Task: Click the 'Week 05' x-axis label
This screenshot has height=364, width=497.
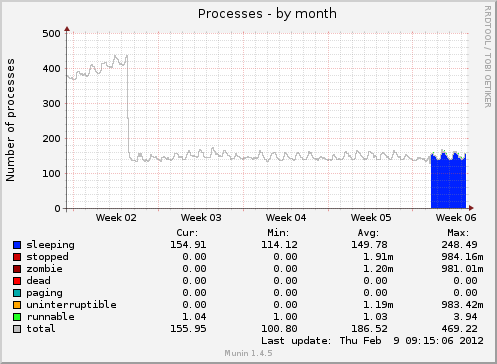Action: 371,218
